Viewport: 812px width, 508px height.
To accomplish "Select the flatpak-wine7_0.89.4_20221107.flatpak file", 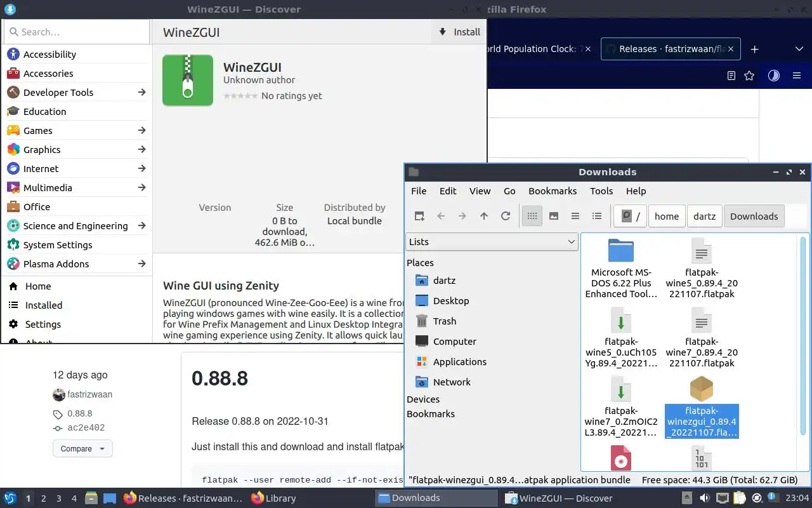I will click(701, 337).
